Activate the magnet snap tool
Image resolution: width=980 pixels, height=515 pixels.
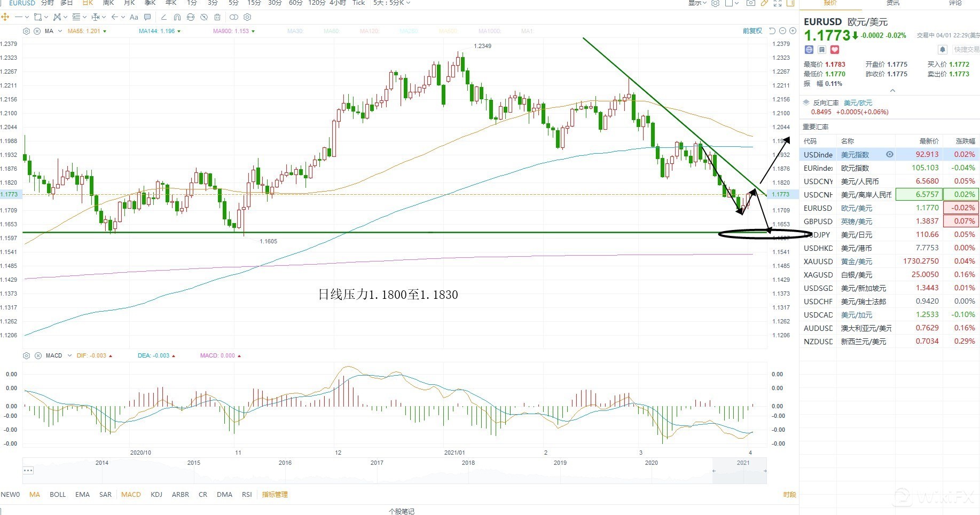point(177,17)
